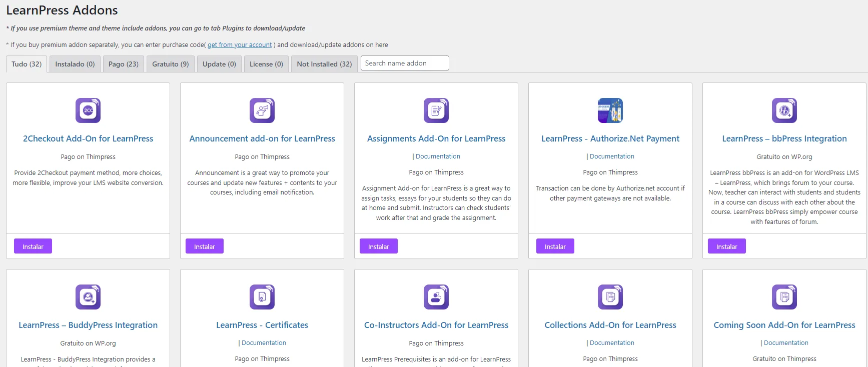
Task: Install the bbPress Integration add-on
Action: 726,246
